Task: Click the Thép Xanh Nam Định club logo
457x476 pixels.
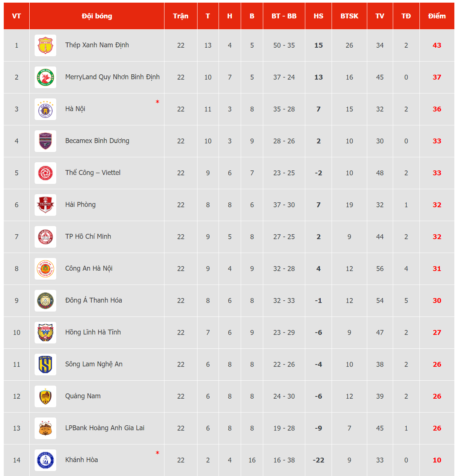Action: (45, 45)
